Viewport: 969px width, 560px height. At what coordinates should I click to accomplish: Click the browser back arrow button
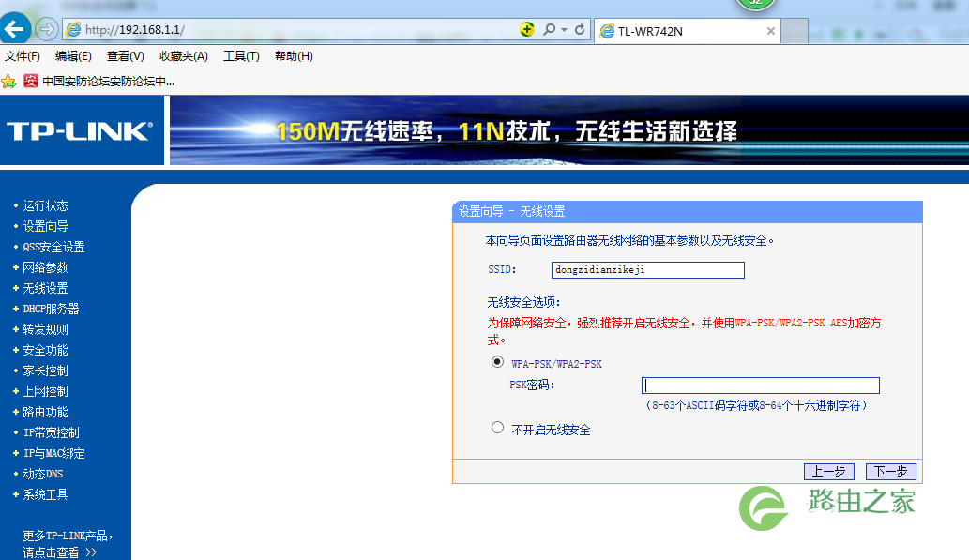click(14, 28)
